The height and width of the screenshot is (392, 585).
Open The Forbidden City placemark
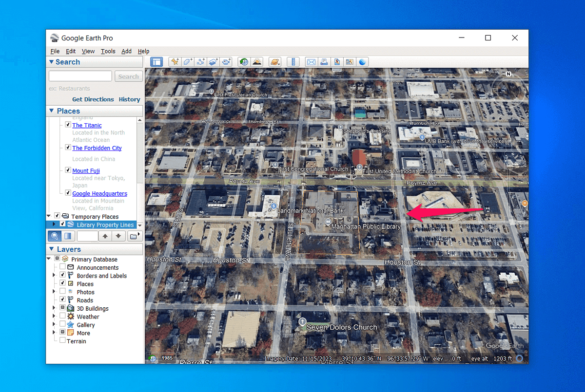pyautogui.click(x=97, y=148)
